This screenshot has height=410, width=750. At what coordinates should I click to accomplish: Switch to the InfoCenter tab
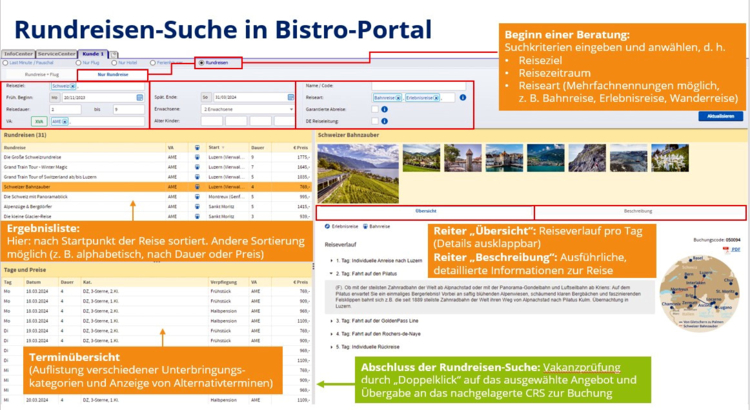[x=18, y=54]
